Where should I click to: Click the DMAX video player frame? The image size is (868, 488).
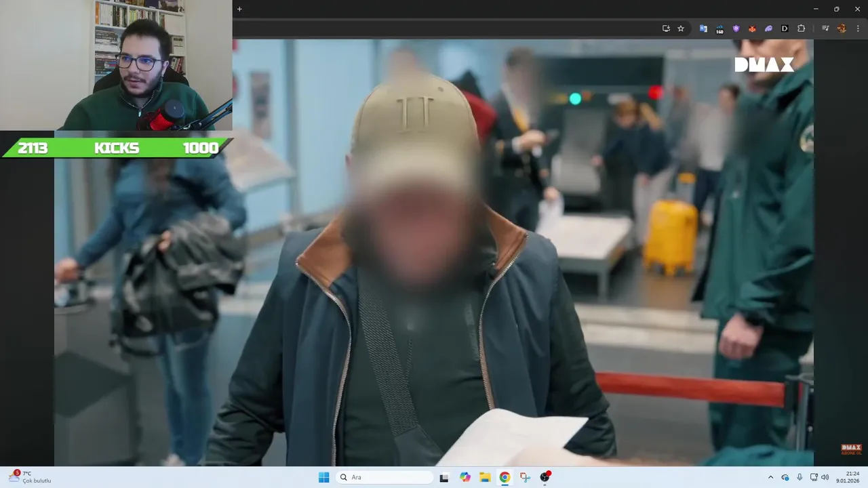pos(434,252)
